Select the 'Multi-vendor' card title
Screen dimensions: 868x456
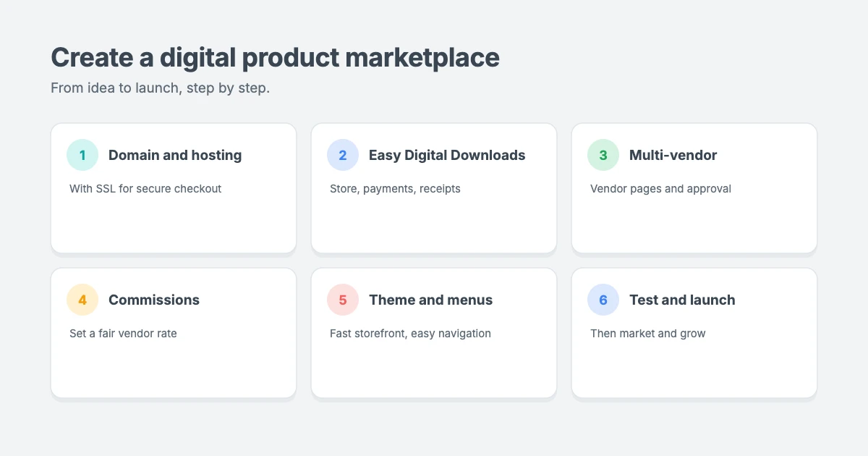[673, 155]
